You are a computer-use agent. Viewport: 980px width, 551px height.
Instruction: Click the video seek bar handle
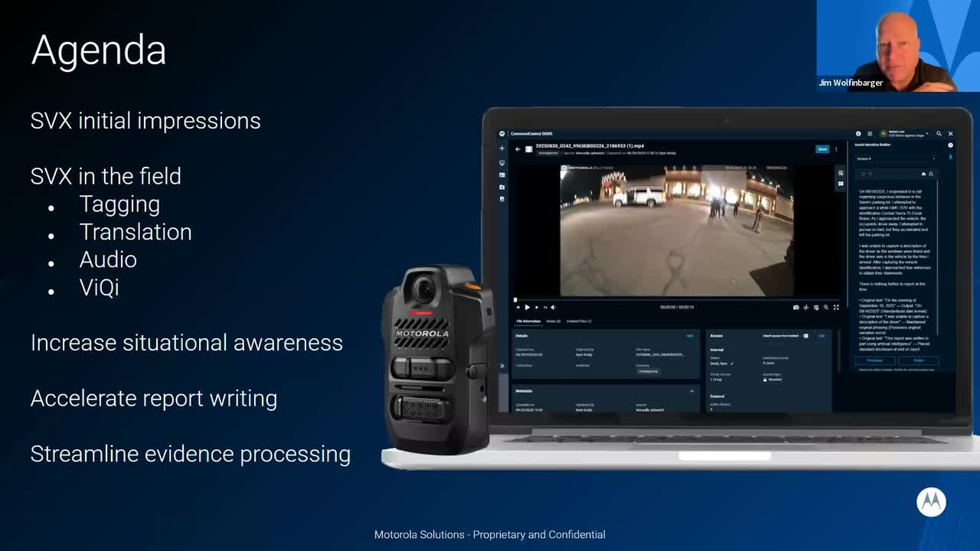coord(515,300)
